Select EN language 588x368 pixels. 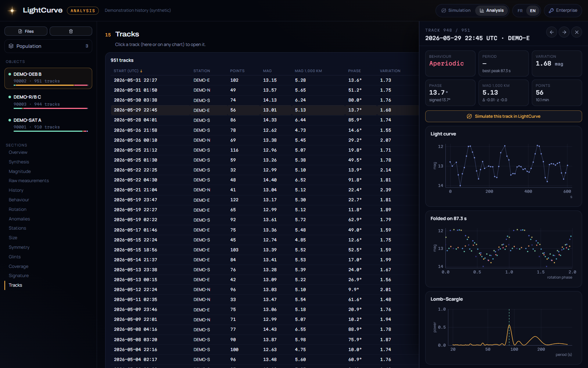click(533, 11)
